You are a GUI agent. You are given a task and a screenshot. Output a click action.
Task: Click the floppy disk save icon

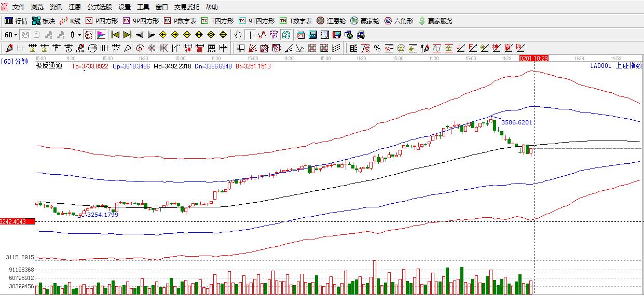pyautogui.click(x=337, y=35)
